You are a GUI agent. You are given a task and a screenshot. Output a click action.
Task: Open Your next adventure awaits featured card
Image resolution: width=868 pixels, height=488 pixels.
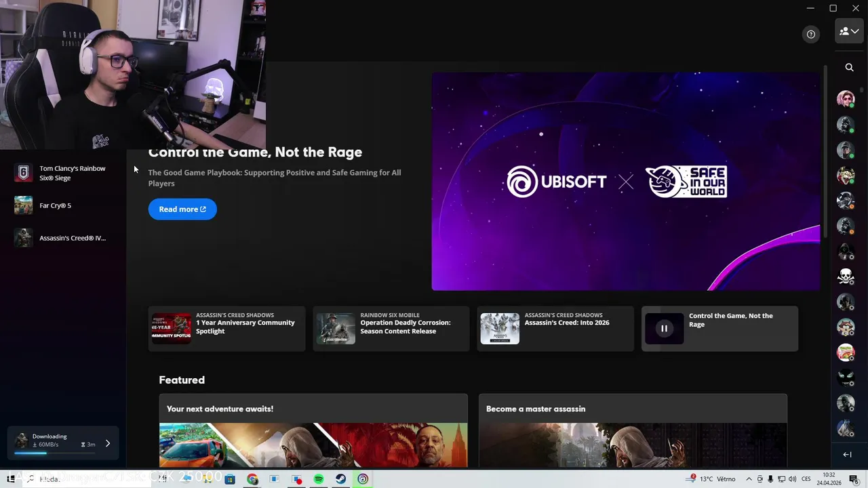pos(313,431)
